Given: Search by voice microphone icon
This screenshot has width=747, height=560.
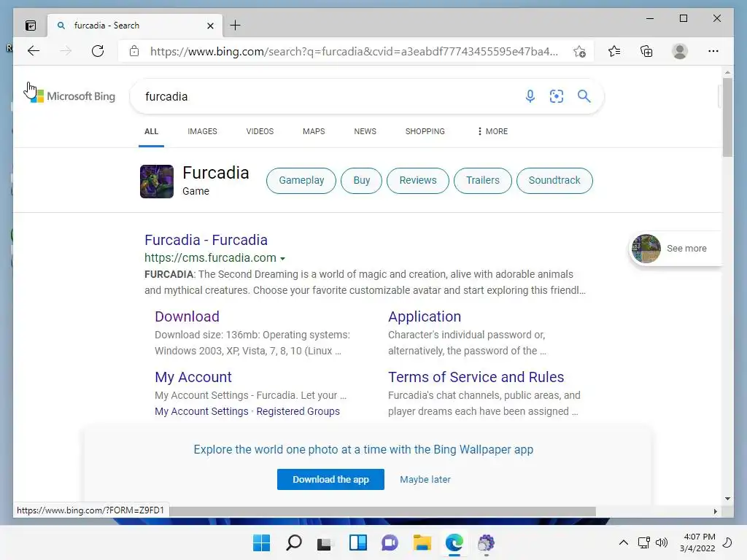Looking at the screenshot, I should [530, 96].
